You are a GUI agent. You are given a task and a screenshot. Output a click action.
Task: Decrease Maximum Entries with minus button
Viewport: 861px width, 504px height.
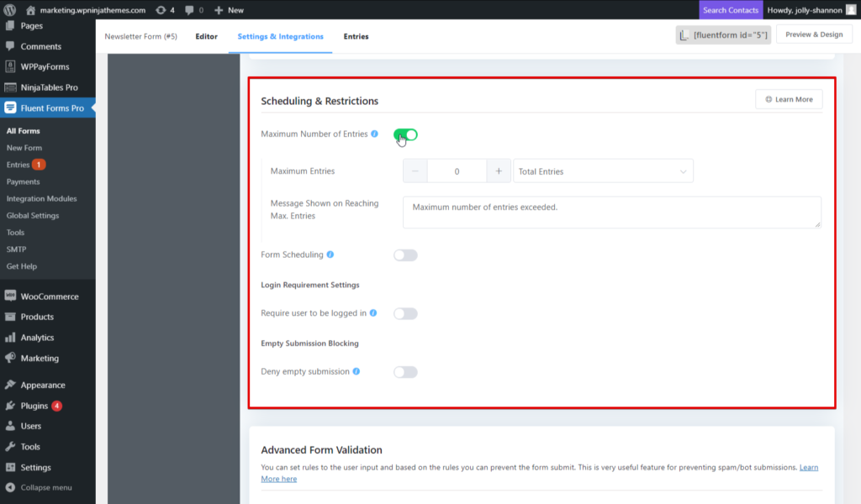click(x=415, y=171)
